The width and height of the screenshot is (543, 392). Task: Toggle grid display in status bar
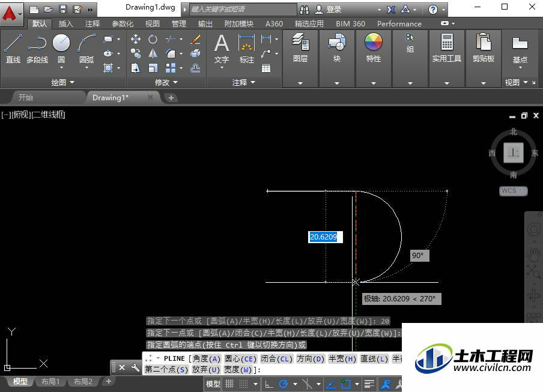pos(229,384)
